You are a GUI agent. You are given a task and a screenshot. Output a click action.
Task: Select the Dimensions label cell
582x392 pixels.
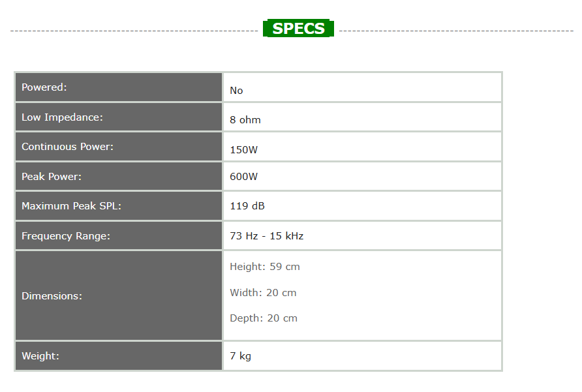pos(52,296)
